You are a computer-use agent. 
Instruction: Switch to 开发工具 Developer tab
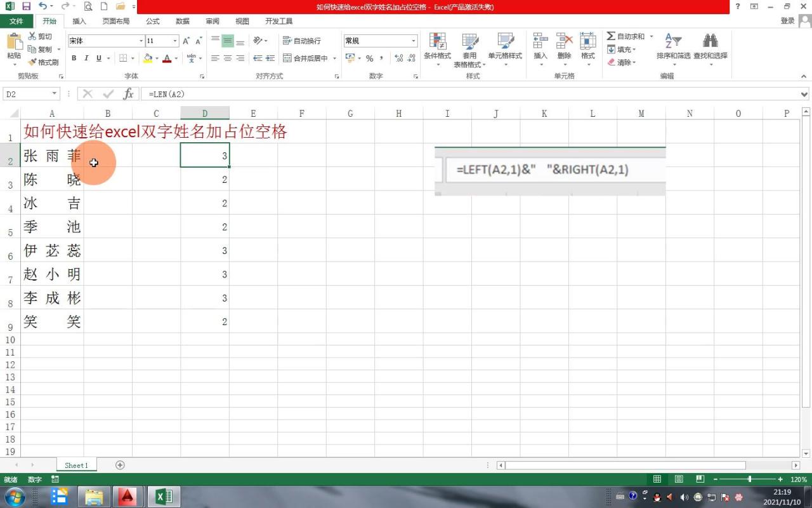point(279,21)
